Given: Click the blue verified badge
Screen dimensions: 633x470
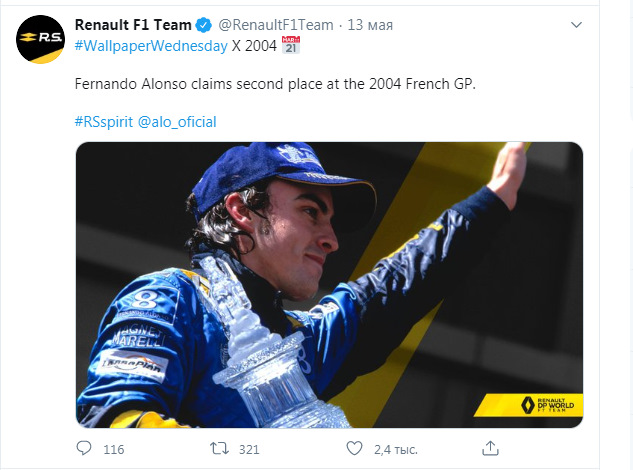Looking at the screenshot, I should pos(201,23).
